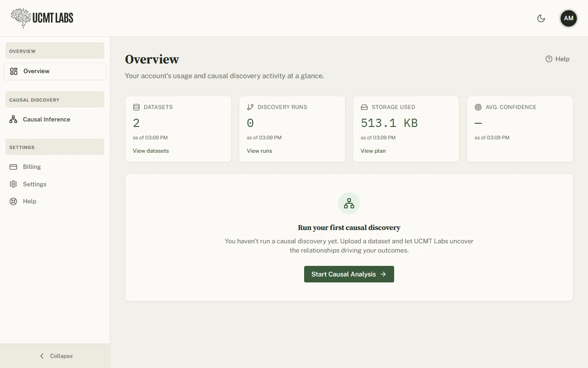Open the Overview sidebar item
Image resolution: width=588 pixels, height=368 pixels.
coord(55,71)
